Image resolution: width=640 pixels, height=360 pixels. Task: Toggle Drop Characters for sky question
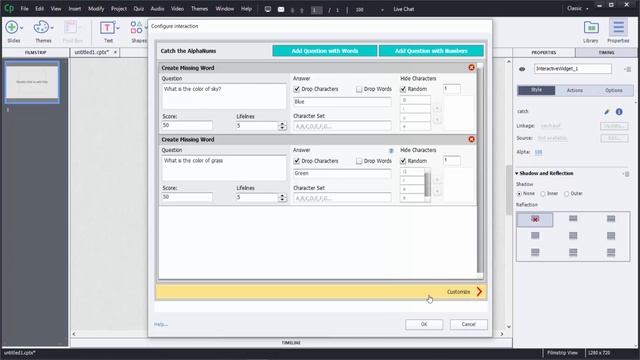(x=297, y=89)
